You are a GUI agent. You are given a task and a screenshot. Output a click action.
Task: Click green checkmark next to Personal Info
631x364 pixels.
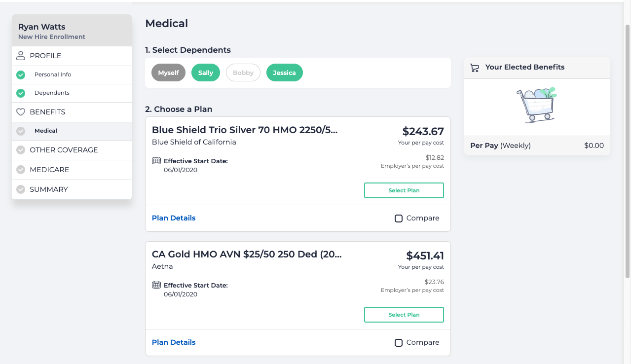pos(21,75)
